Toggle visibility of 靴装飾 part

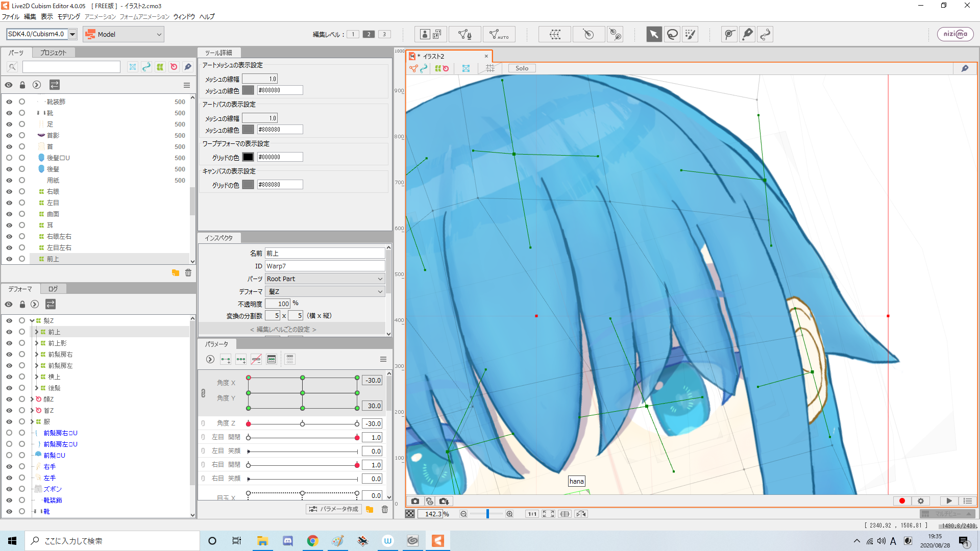point(9,102)
